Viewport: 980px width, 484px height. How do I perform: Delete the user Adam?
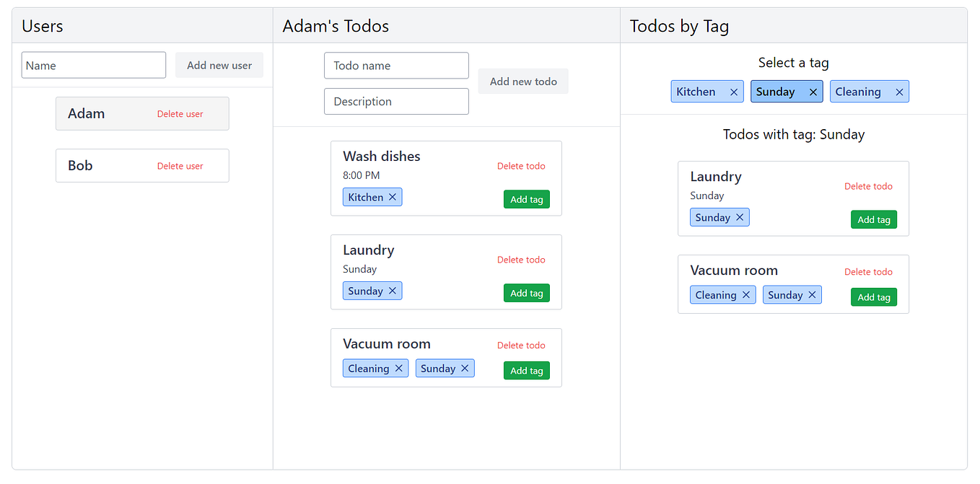tap(180, 114)
